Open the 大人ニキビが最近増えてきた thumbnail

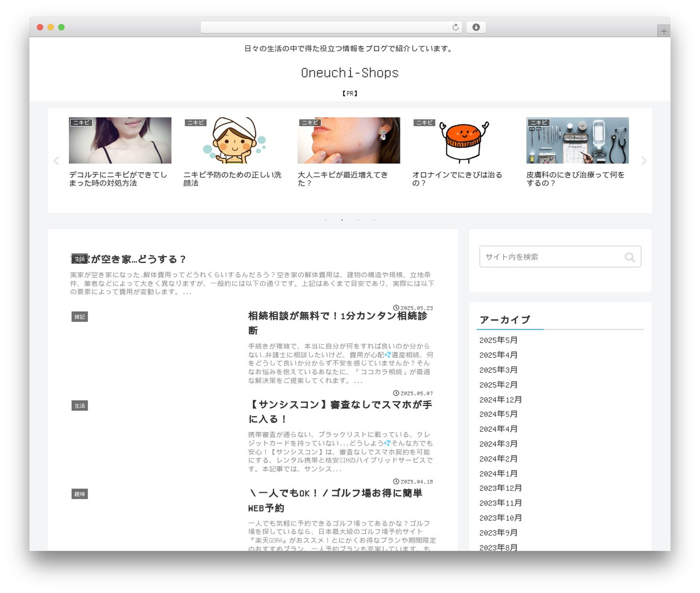[348, 140]
